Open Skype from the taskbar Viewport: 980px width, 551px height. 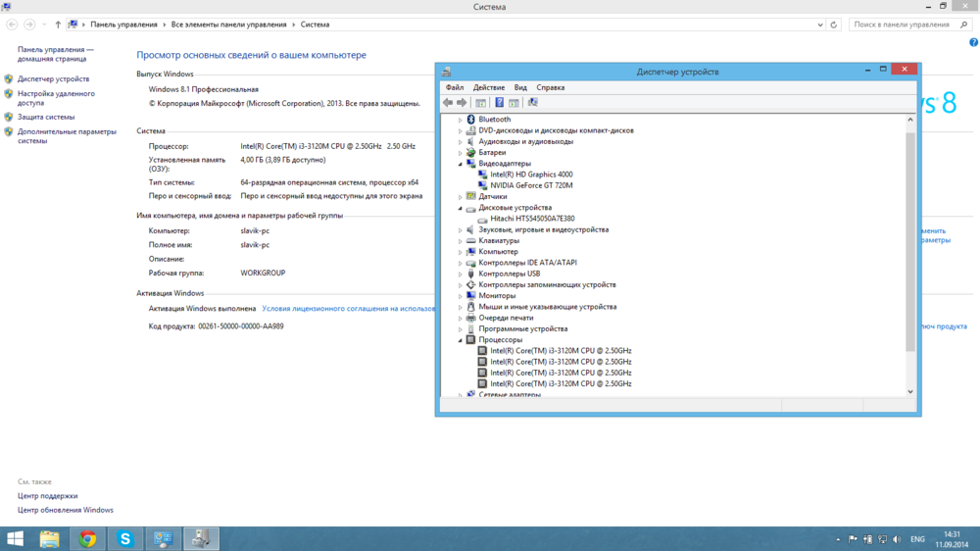pyautogui.click(x=125, y=538)
